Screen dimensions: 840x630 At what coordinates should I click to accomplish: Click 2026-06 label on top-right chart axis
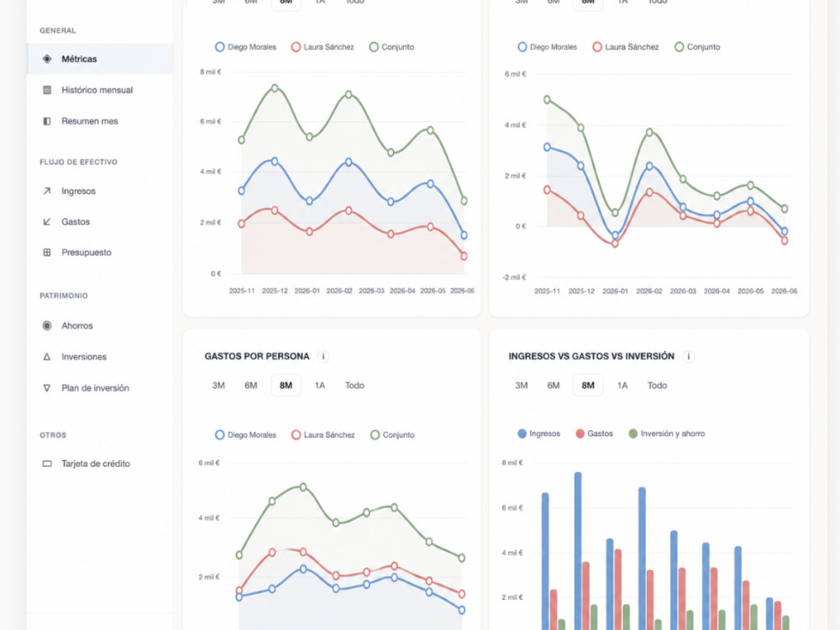tap(784, 291)
